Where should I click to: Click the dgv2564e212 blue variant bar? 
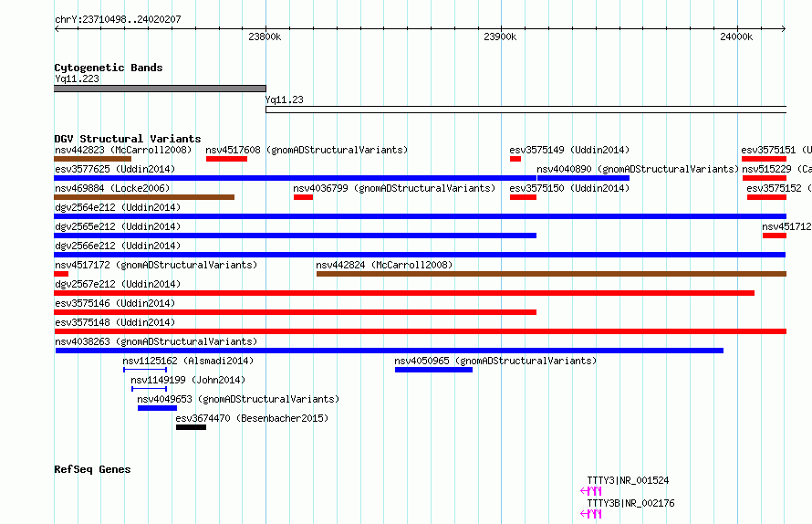click(x=420, y=216)
